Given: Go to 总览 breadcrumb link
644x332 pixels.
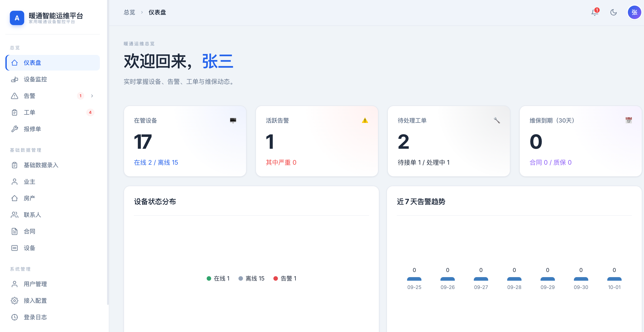Looking at the screenshot, I should 129,12.
